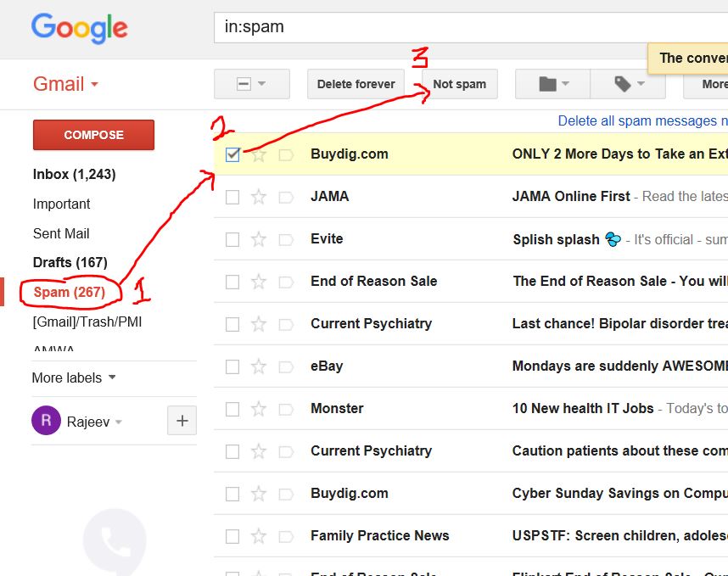Mark the eBay email as important

pyautogui.click(x=286, y=366)
